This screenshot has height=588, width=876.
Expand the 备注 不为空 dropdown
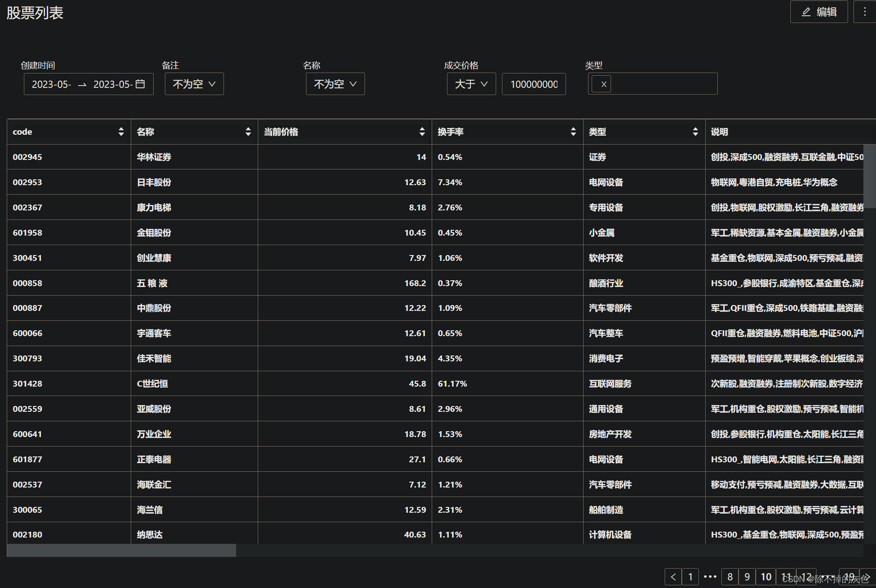tap(194, 84)
